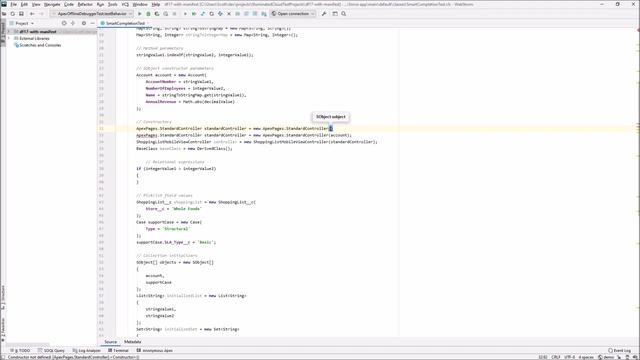The width and height of the screenshot is (640, 360).
Task: Open the Refactor menu
Action: 85,4
